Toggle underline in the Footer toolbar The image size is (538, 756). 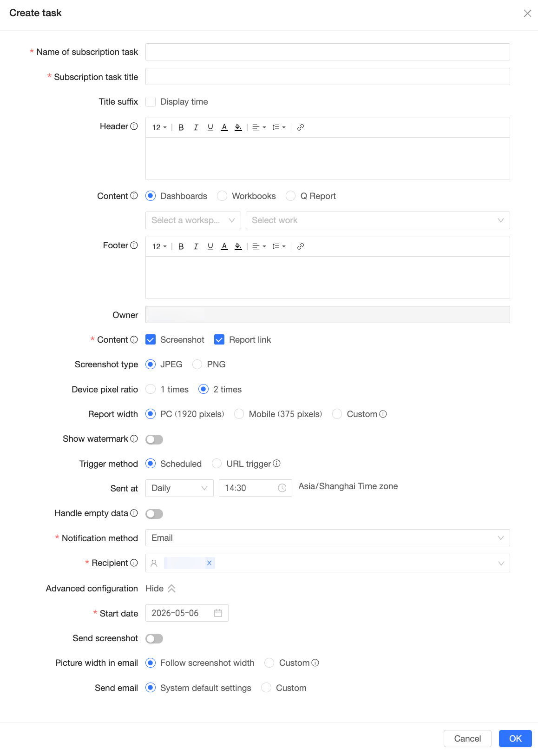pyautogui.click(x=210, y=246)
